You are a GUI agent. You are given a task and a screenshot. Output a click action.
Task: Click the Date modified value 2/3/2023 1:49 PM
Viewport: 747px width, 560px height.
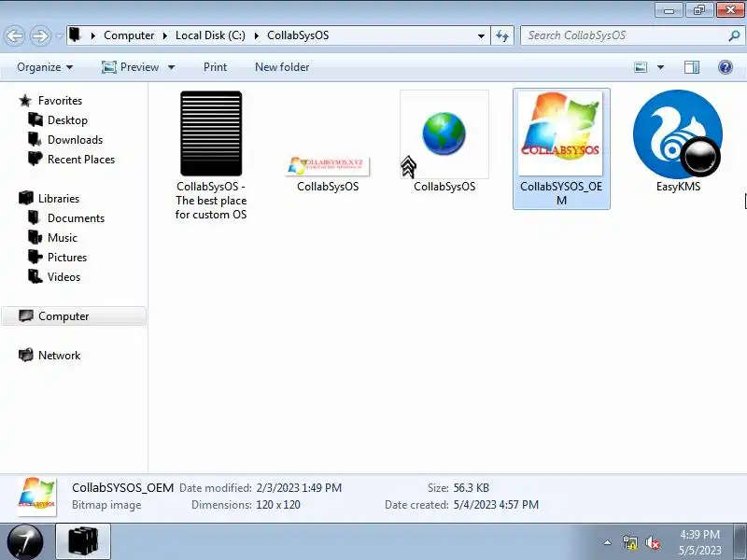click(299, 488)
